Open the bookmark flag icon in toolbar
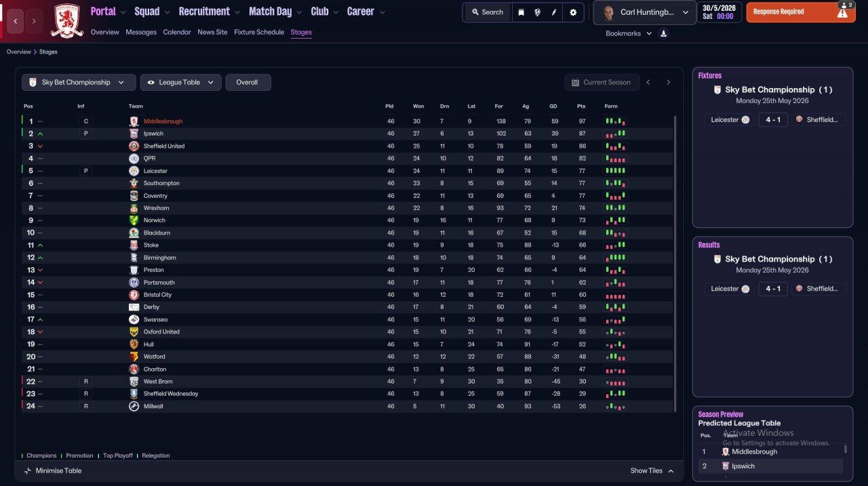This screenshot has width=868, height=486. pos(521,12)
